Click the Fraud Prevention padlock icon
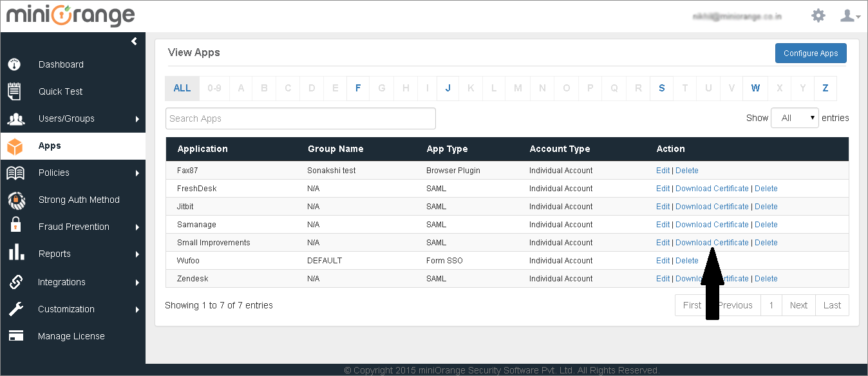This screenshot has height=376, width=868. tap(15, 226)
